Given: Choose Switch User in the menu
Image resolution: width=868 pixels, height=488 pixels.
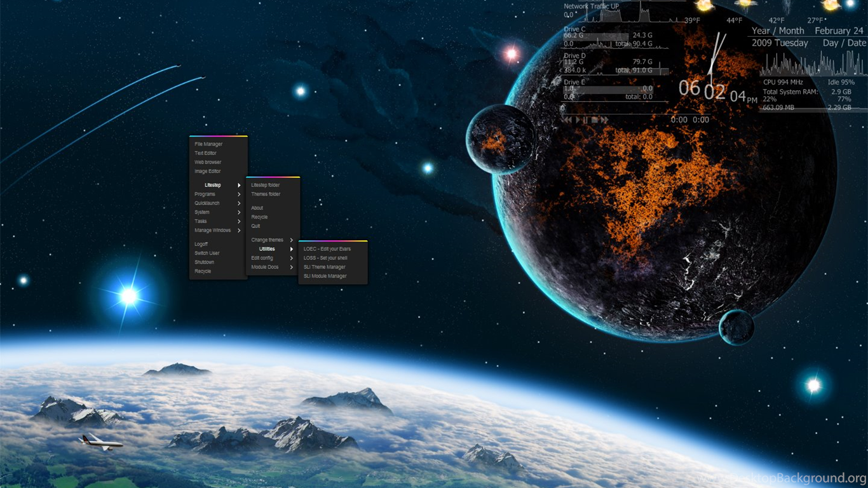Looking at the screenshot, I should [x=207, y=254].
